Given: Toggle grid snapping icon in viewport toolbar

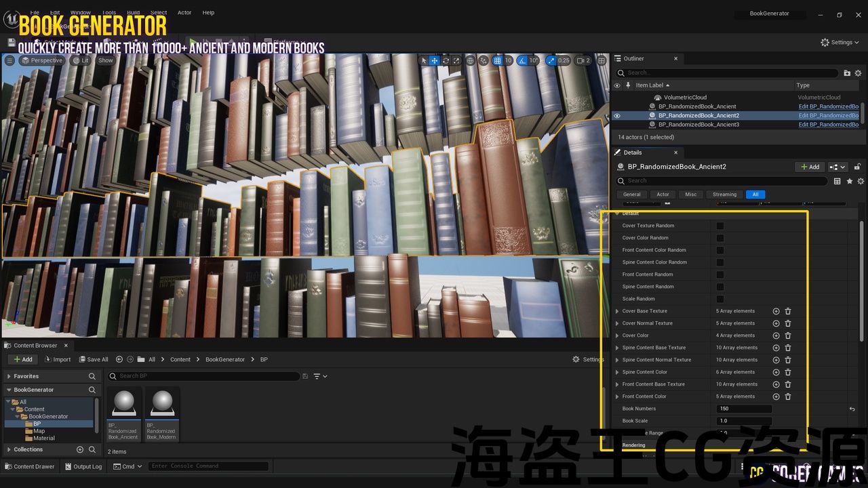Looking at the screenshot, I should click(497, 60).
